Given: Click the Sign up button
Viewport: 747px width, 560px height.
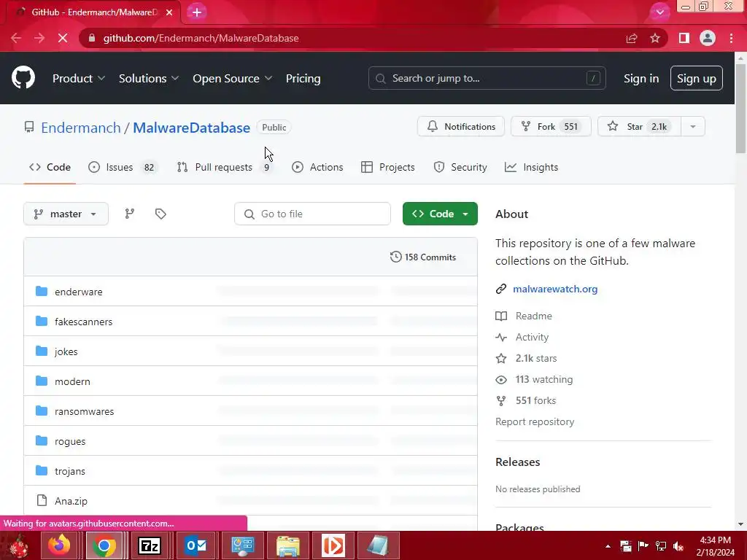Looking at the screenshot, I should click(697, 79).
